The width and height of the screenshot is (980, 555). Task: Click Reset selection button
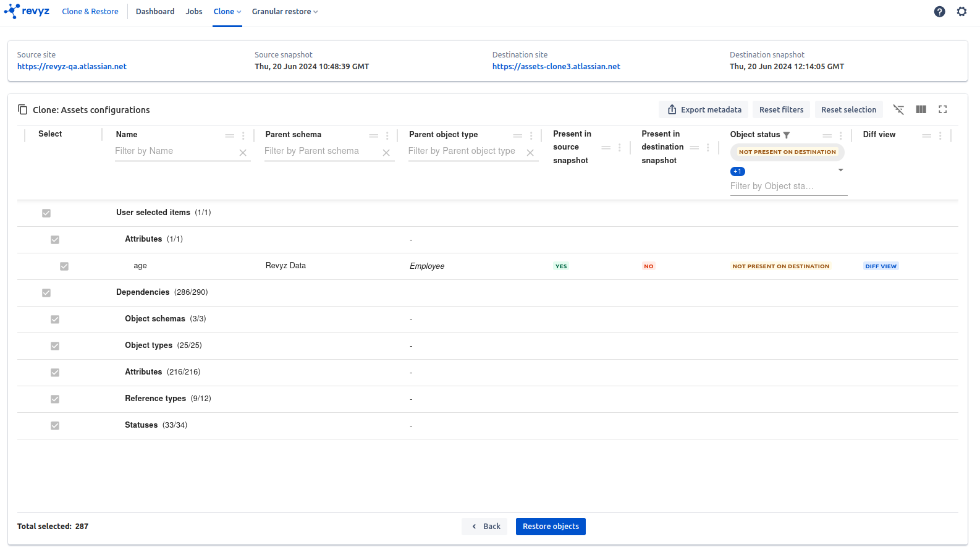tap(848, 109)
